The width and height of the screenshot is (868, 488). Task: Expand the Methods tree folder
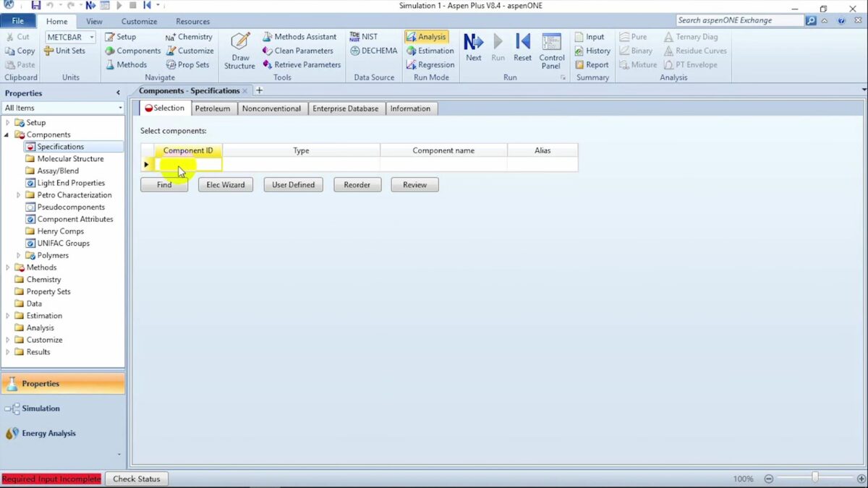click(8, 267)
